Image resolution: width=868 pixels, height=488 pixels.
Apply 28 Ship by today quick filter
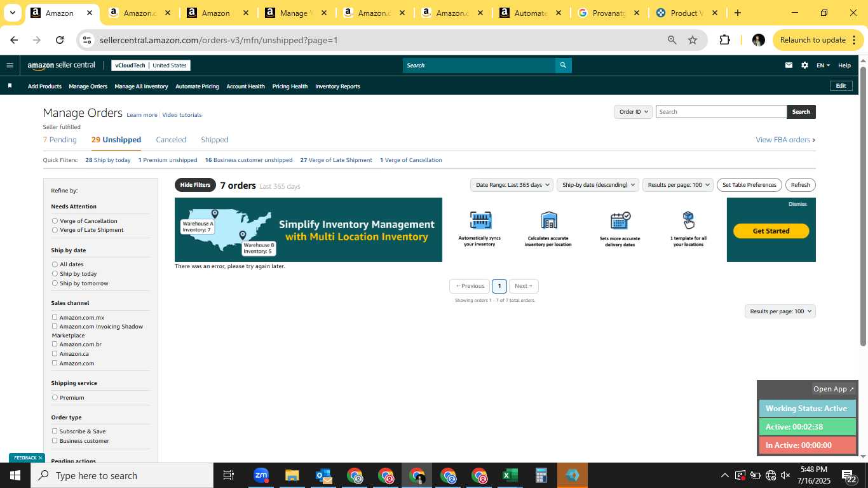tap(108, 160)
